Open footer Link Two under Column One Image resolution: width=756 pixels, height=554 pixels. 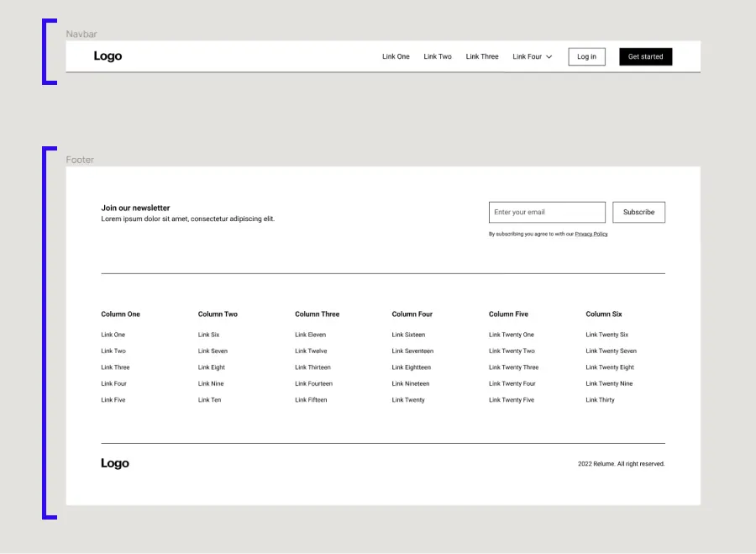(x=113, y=351)
